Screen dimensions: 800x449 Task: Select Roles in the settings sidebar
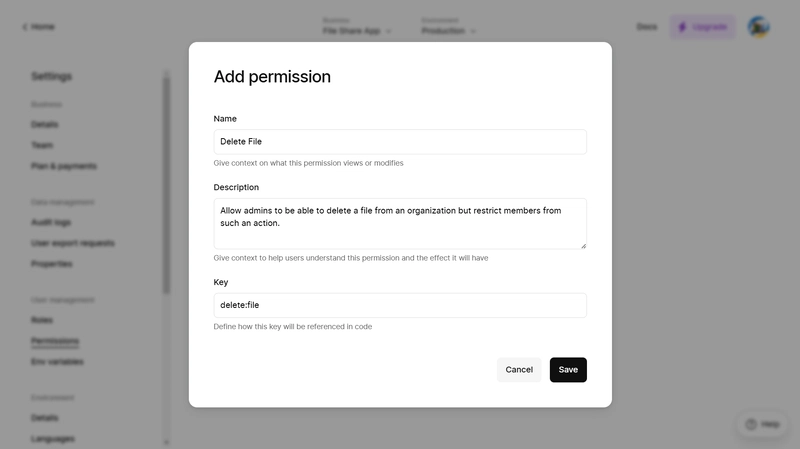click(42, 320)
